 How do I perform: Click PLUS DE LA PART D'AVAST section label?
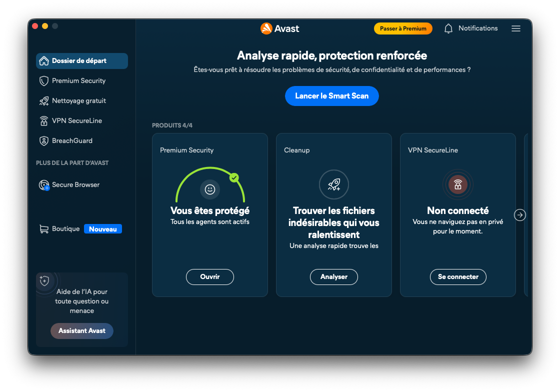72,163
